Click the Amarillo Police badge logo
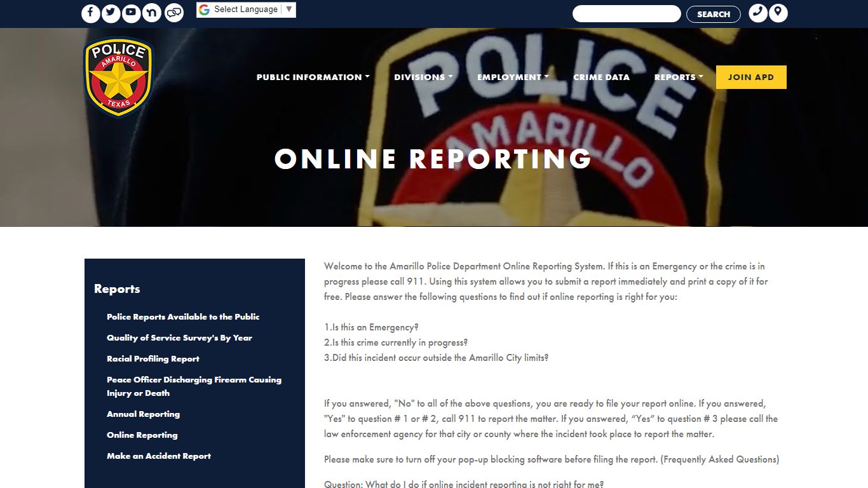This screenshot has width=868, height=488. (118, 77)
